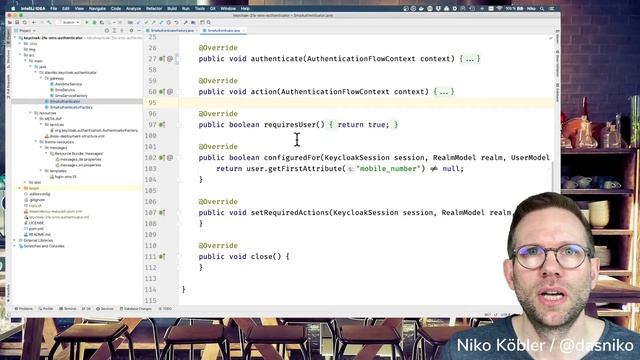Click the Expand/Collapse all tree icon

[x=114, y=31]
